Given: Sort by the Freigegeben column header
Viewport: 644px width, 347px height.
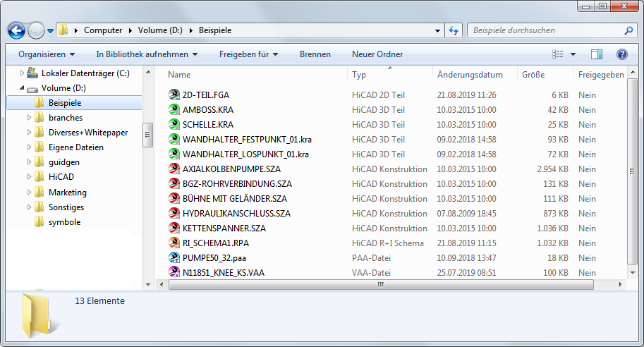Looking at the screenshot, I should point(600,75).
